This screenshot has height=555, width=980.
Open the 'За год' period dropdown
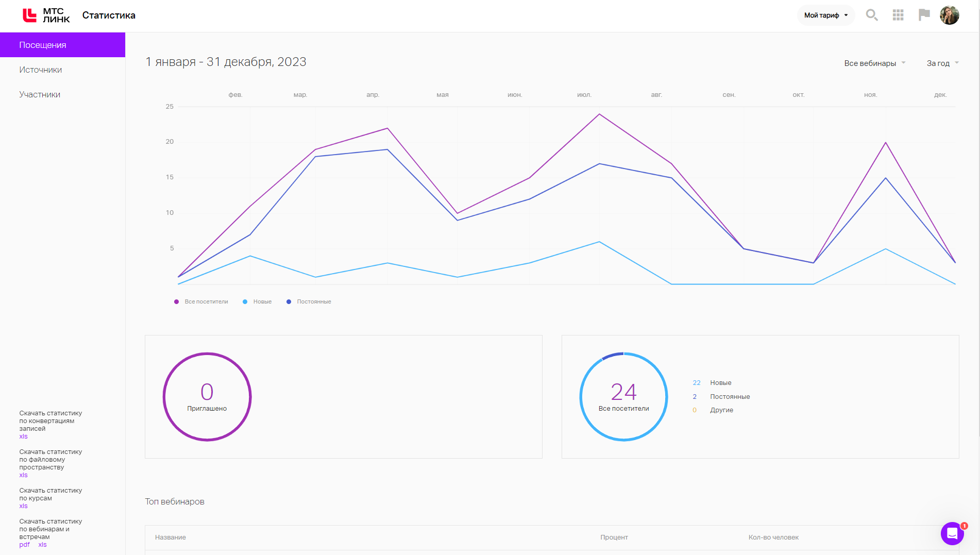[x=942, y=63]
